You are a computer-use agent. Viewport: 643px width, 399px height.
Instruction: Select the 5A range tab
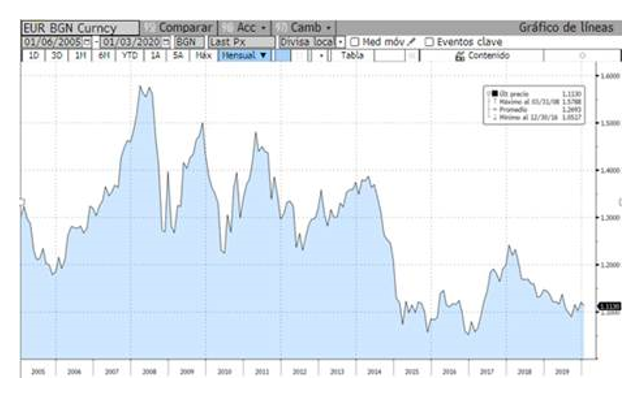coord(178,55)
